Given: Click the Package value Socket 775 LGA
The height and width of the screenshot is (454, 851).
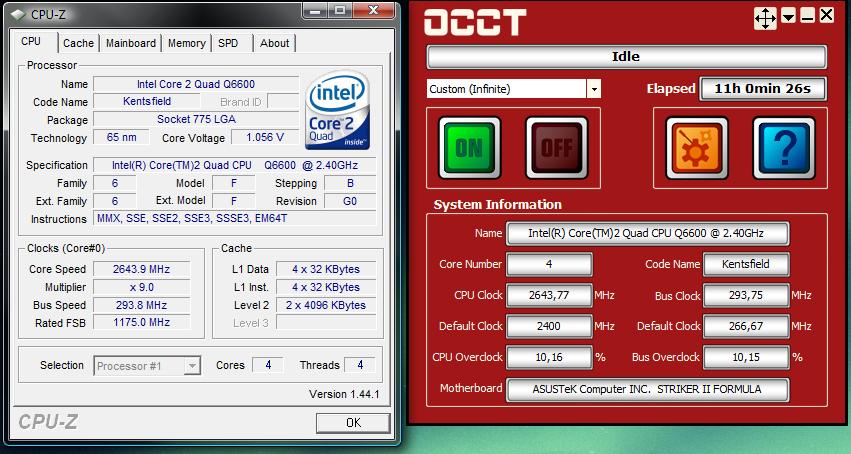Looking at the screenshot, I should coord(196,119).
